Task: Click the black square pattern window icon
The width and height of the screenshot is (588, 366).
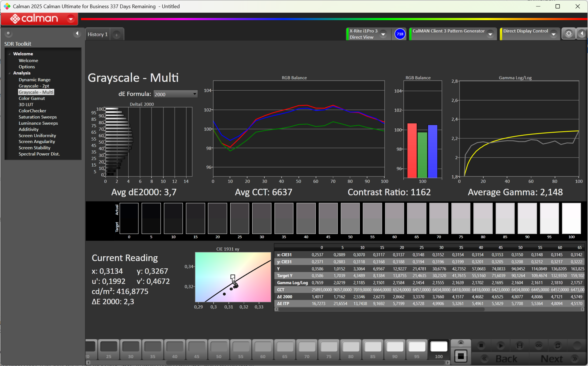Action: [x=461, y=356]
